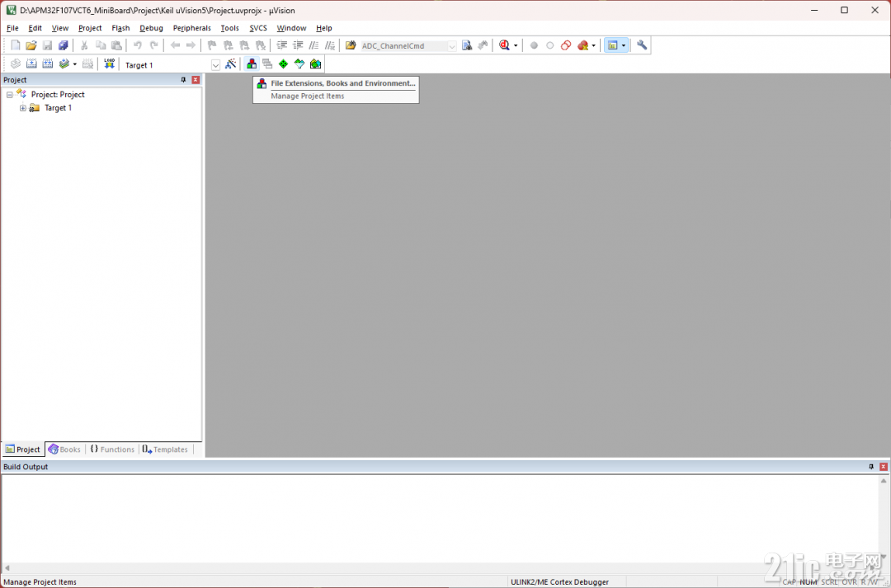Click the Build Output scroll-left arrow
The image size is (891, 588).
pyautogui.click(x=7, y=567)
